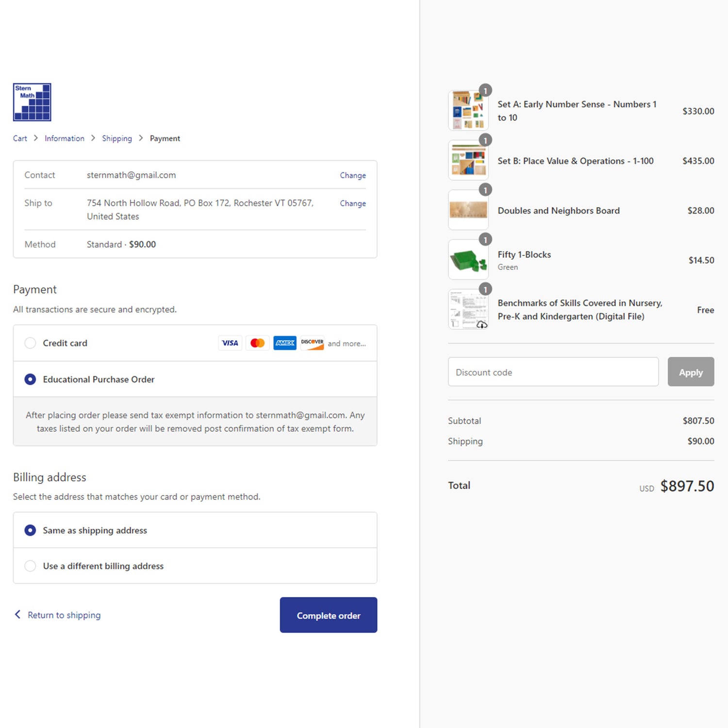Change the Ship to address
Image resolution: width=728 pixels, height=728 pixels.
tap(353, 203)
